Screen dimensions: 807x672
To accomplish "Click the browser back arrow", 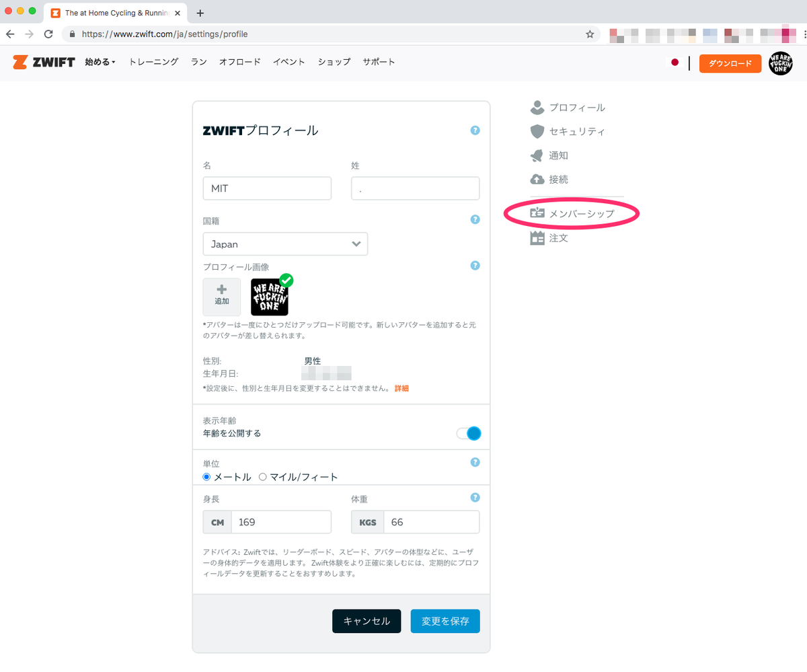I will tap(10, 34).
